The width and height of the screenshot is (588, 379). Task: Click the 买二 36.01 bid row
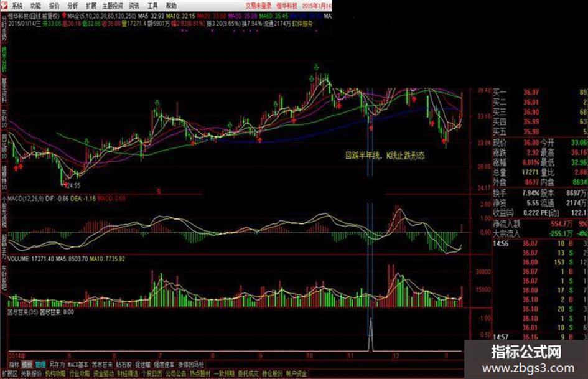(539, 102)
